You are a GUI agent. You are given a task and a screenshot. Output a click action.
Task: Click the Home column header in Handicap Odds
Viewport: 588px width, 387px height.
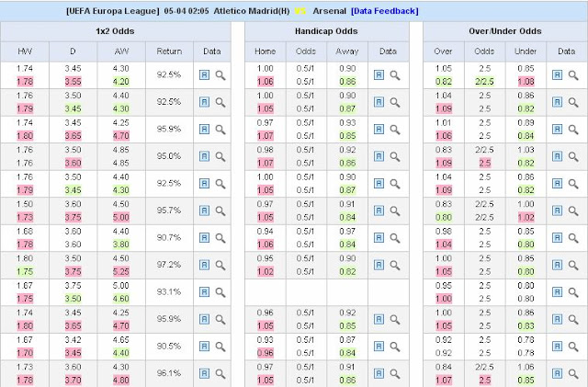266,51
